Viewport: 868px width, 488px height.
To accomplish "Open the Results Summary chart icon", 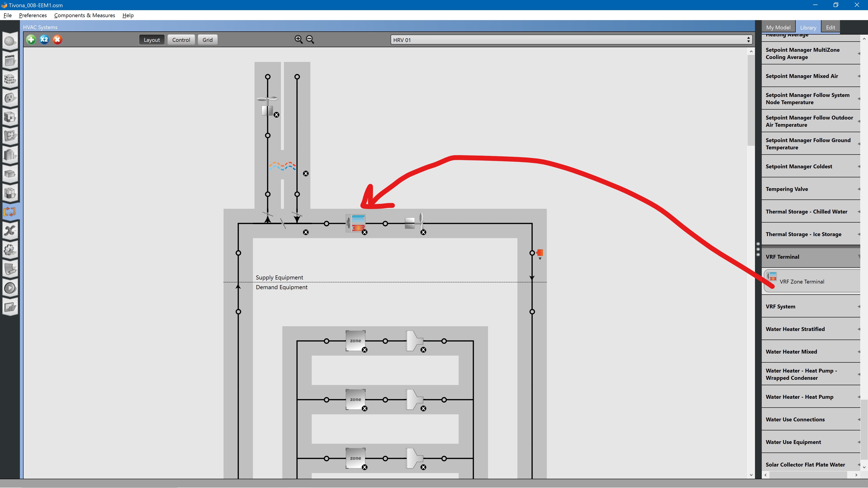I will coord(10,307).
